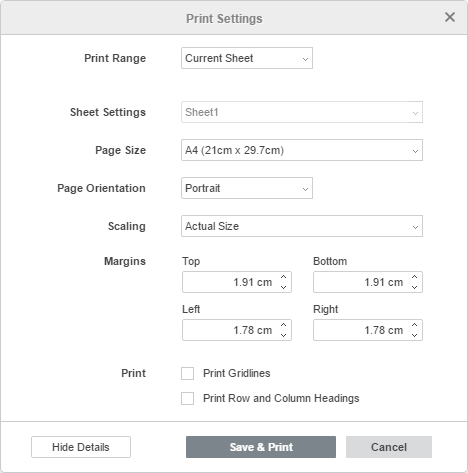Image resolution: width=468 pixels, height=473 pixels.
Task: Increase the Top margin with up arrow
Action: click(283, 277)
